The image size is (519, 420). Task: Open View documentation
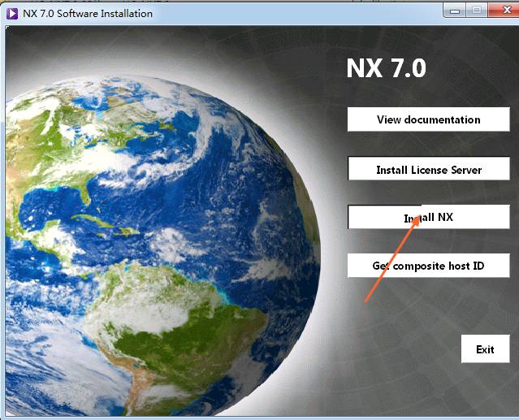[428, 119]
